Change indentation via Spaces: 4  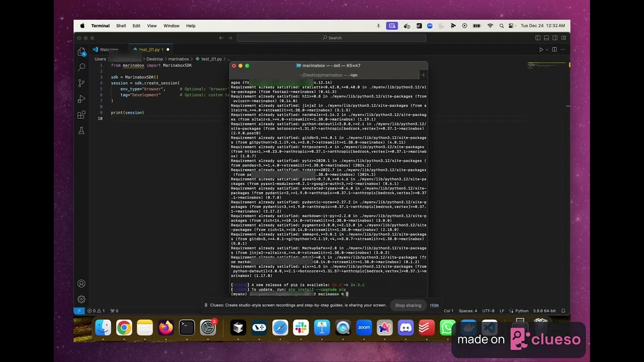[468, 311]
